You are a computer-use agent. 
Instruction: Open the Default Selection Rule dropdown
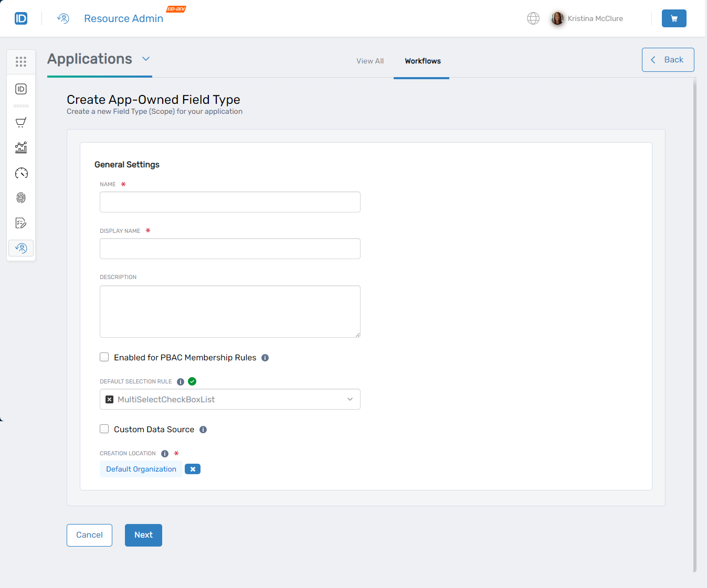350,399
